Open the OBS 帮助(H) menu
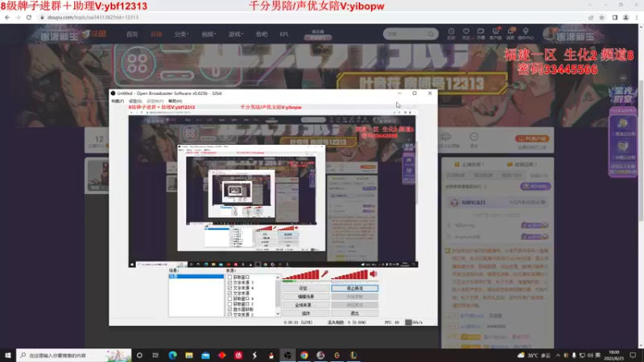 click(x=175, y=101)
